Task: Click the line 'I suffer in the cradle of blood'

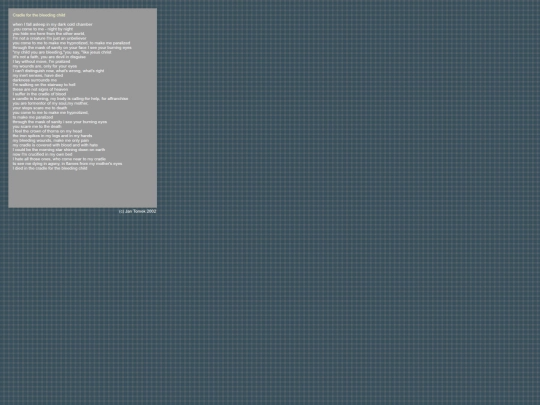Action: tap(39, 94)
